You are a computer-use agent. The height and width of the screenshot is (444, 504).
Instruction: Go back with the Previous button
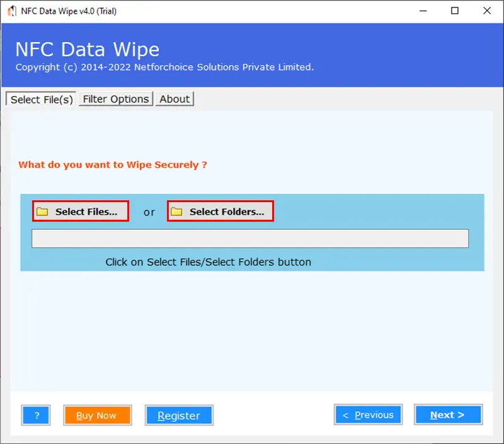369,415
